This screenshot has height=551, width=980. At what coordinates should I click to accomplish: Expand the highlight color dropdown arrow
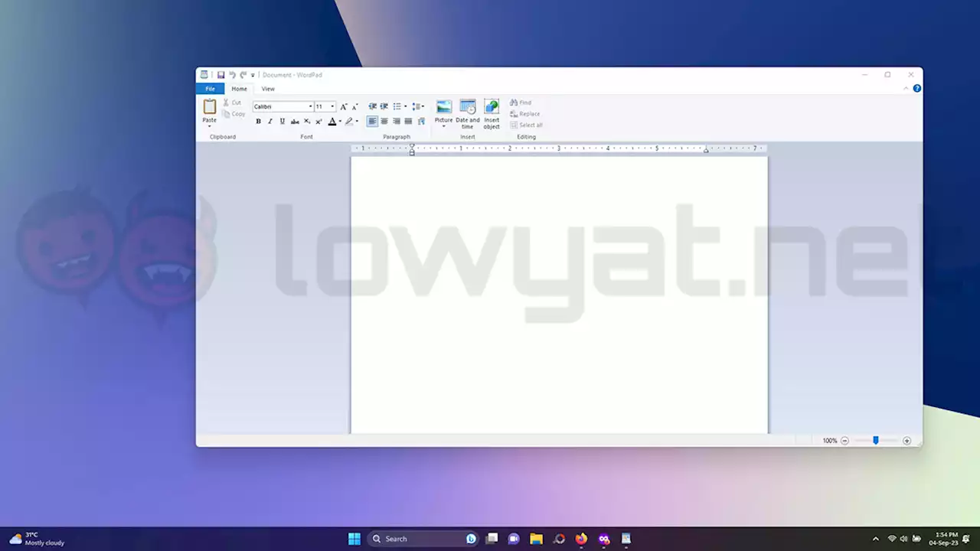pos(357,121)
